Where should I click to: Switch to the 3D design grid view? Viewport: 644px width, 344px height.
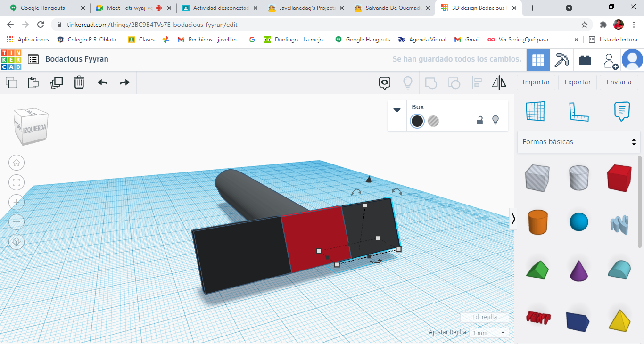pyautogui.click(x=538, y=60)
